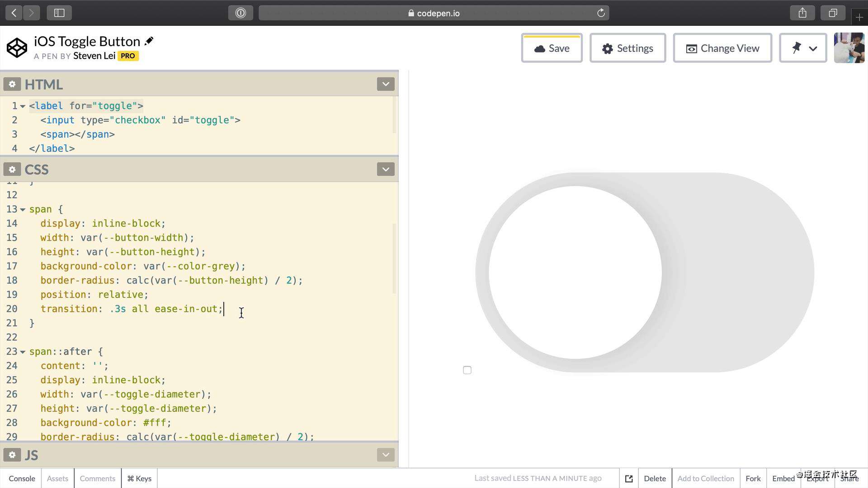Open pen in new window icon

[x=629, y=479]
